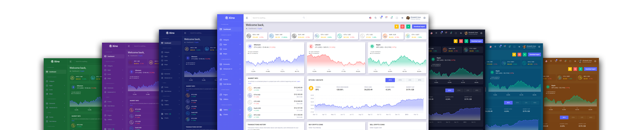
Task: Click the yellow download icon button
Action: pos(397,26)
